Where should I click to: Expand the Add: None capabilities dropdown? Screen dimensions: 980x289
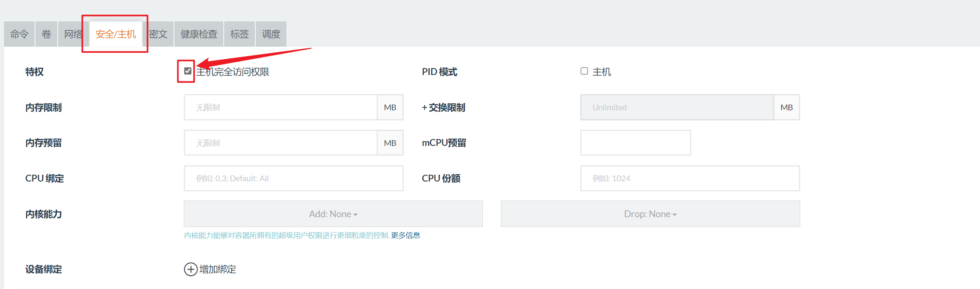point(333,214)
